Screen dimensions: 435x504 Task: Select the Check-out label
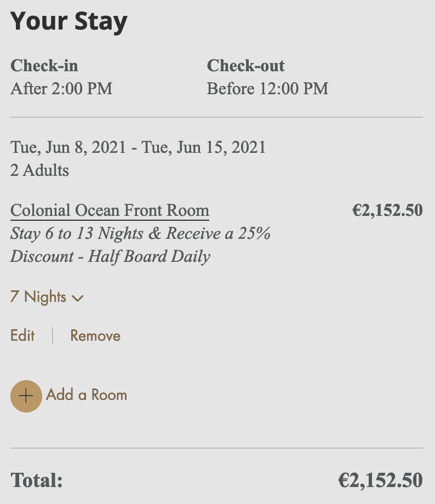[245, 66]
